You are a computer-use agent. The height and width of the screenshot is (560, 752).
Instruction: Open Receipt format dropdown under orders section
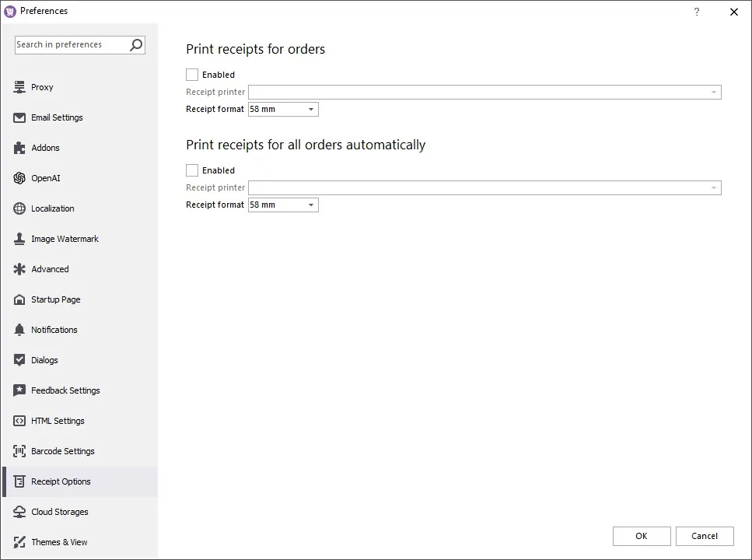pyautogui.click(x=283, y=110)
